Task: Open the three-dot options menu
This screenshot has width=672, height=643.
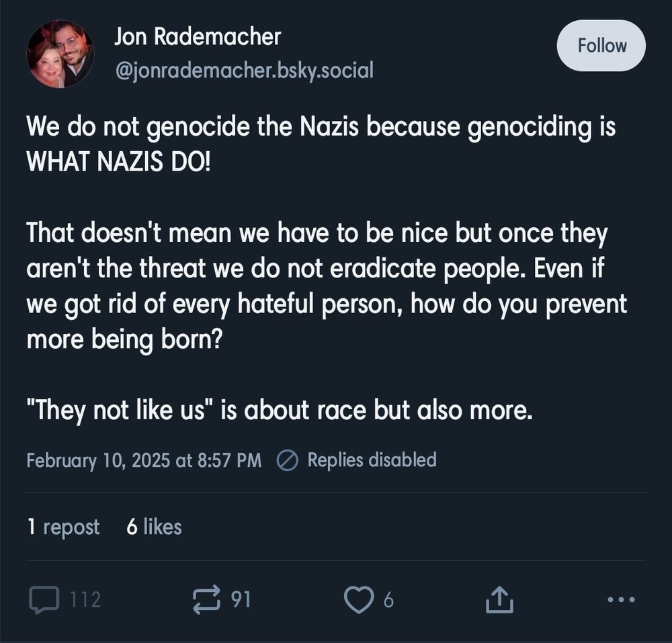Action: coord(622,600)
